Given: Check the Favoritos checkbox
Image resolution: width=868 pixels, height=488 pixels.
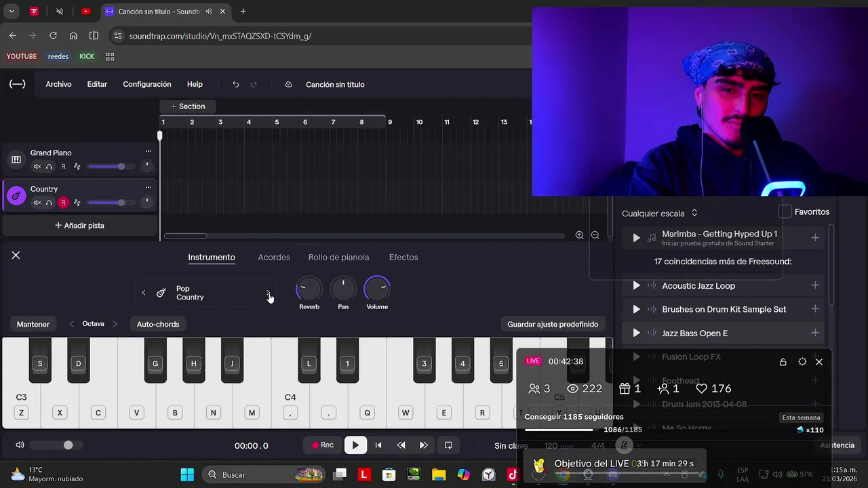Looking at the screenshot, I should [785, 212].
